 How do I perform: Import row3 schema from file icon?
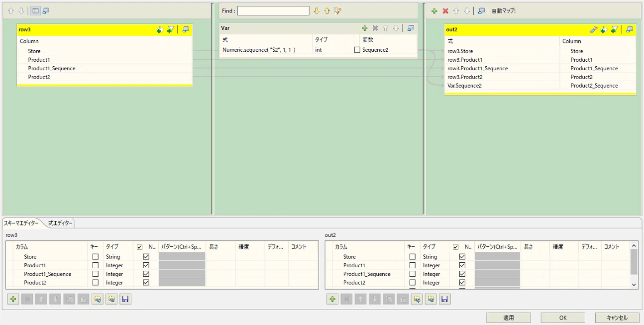(98, 299)
